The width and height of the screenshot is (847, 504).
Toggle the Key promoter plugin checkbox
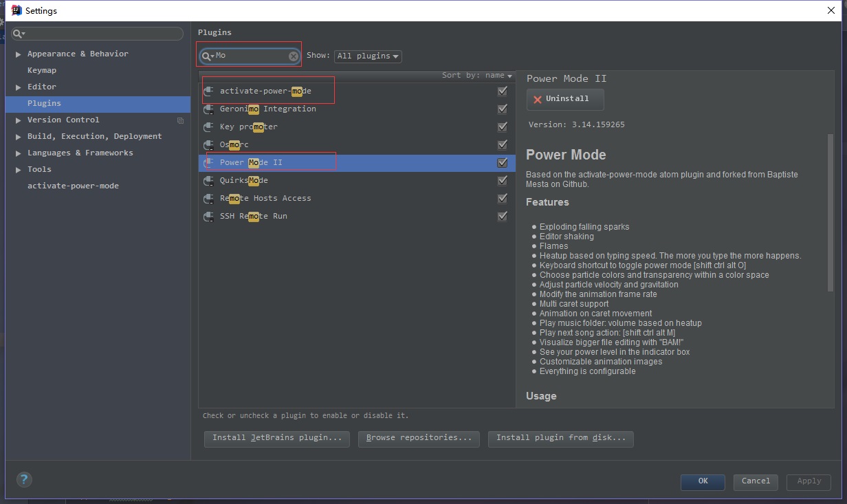[503, 127]
